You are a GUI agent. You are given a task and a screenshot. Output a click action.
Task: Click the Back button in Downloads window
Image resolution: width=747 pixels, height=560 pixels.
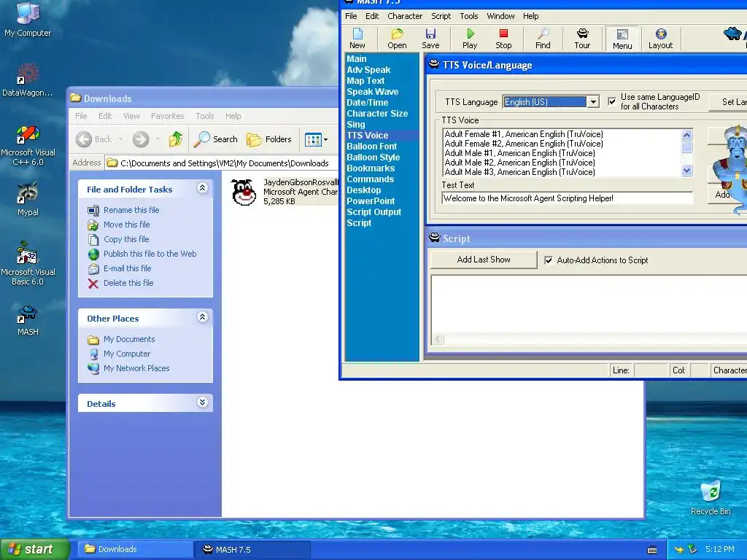pyautogui.click(x=94, y=139)
